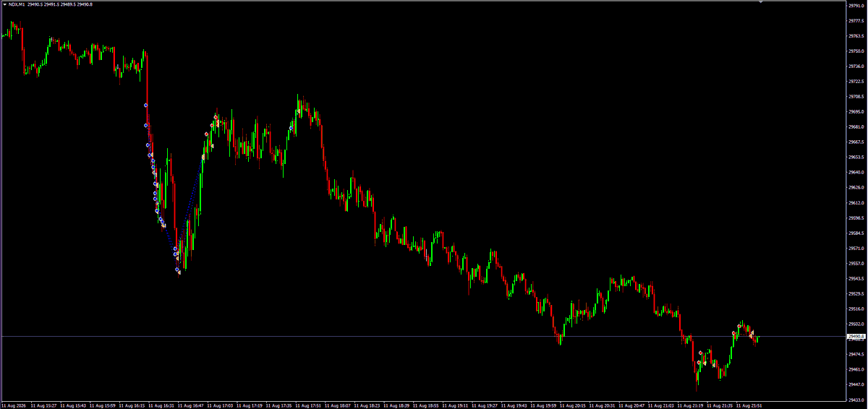The height and width of the screenshot is (409, 868).
Task: Click time axis label 11 Aug 20:15
Action: tap(574, 405)
